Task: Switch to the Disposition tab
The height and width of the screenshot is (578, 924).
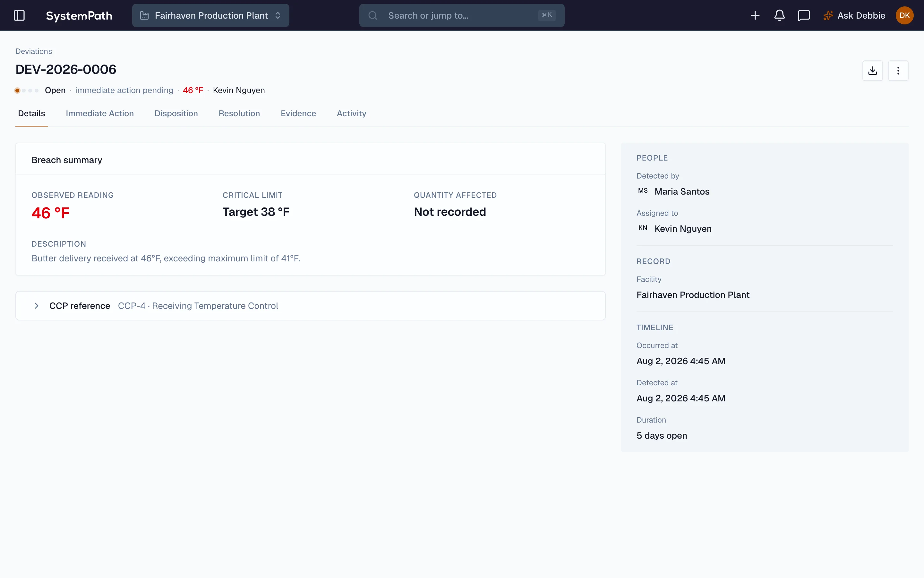Action: pos(176,114)
